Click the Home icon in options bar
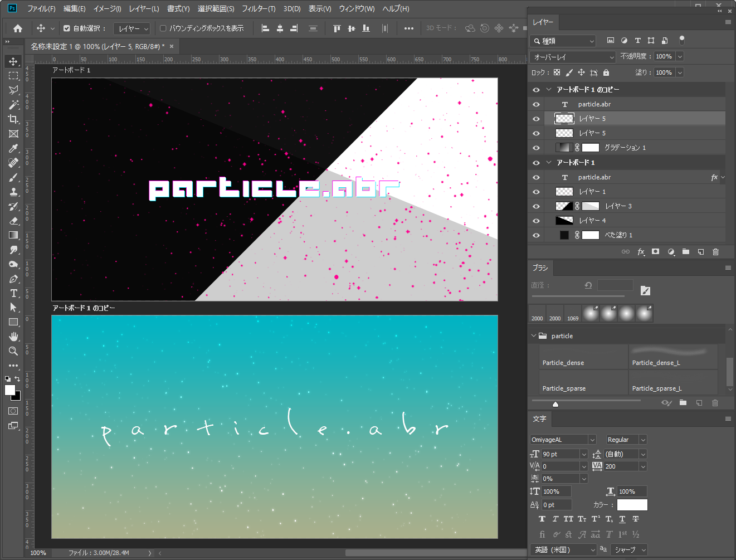 [x=18, y=28]
